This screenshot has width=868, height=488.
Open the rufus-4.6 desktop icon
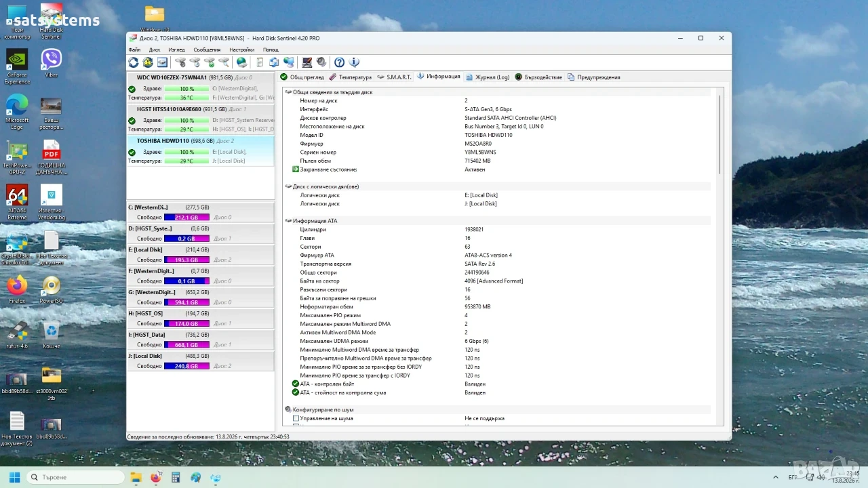[17, 335]
